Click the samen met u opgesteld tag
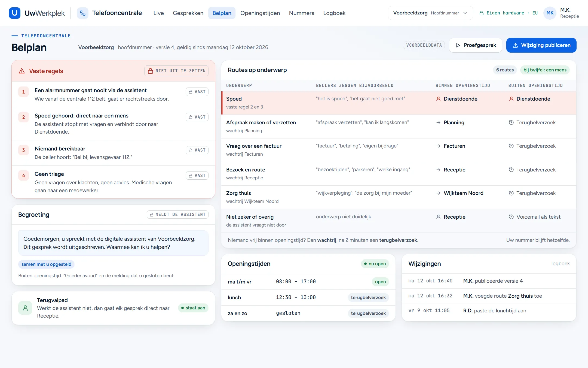588x368 pixels. click(46, 264)
